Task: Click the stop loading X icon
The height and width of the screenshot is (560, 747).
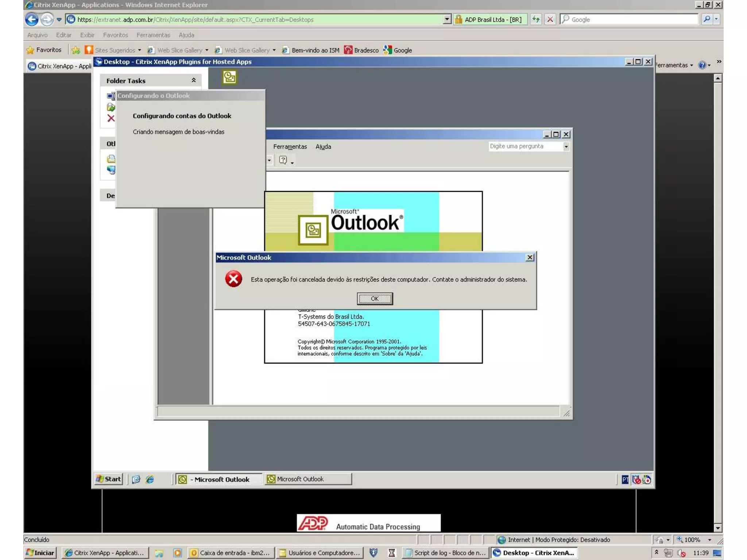Action: [550, 19]
